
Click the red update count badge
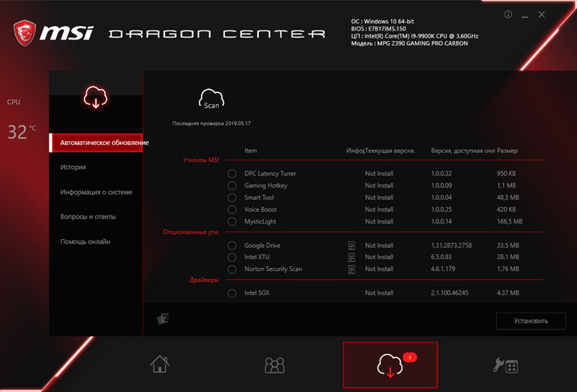coord(410,358)
